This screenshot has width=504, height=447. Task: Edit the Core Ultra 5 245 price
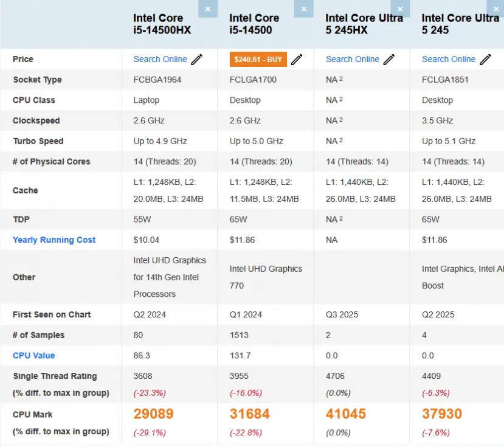(x=485, y=59)
